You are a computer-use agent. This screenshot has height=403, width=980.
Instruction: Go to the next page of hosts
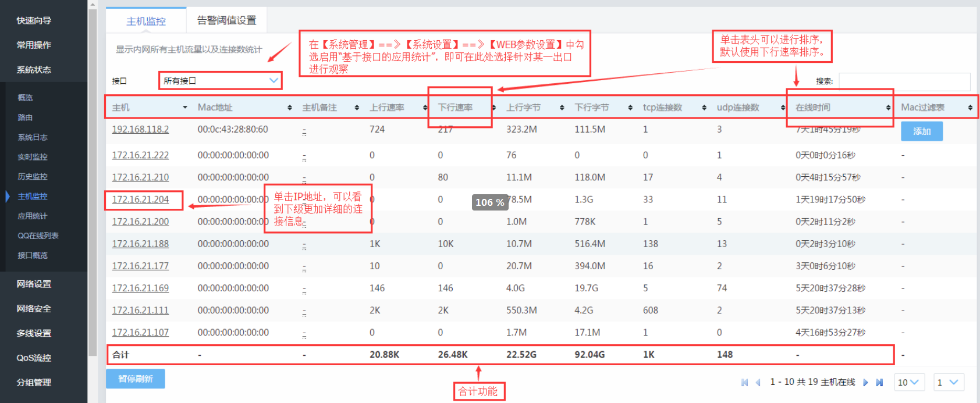click(865, 383)
